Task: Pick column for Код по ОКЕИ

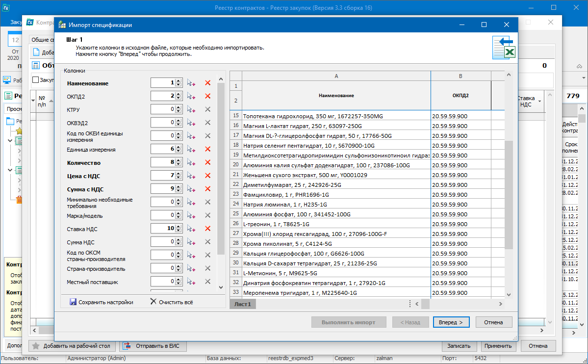Action: (191, 136)
